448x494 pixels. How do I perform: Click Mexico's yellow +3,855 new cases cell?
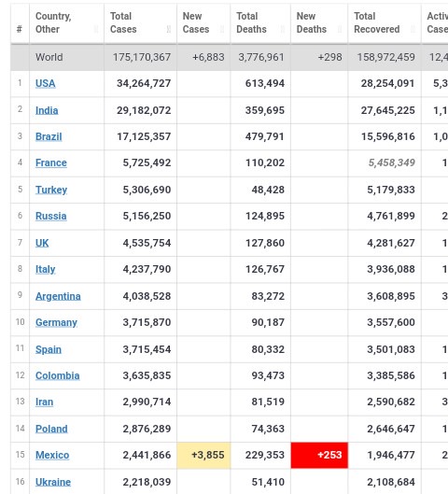203,456
